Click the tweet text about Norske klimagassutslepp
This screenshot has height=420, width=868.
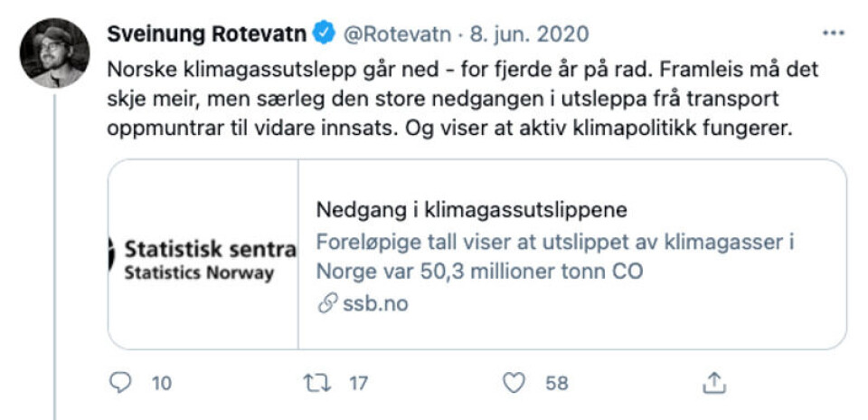click(452, 98)
